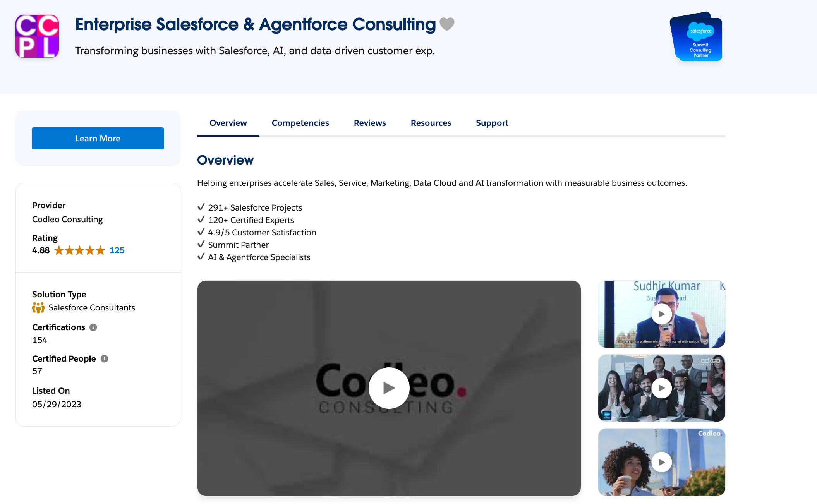Click the Learn More button
817x504 pixels.
98,138
